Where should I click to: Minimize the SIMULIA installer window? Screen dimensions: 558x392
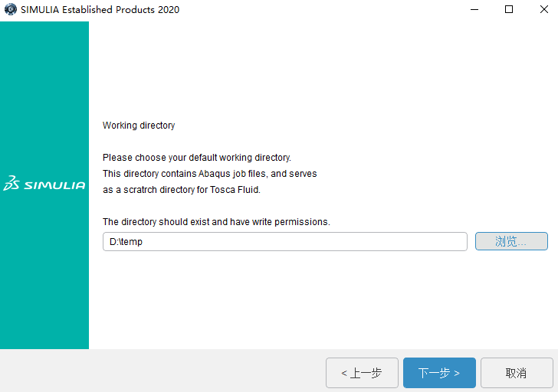pyautogui.click(x=474, y=10)
